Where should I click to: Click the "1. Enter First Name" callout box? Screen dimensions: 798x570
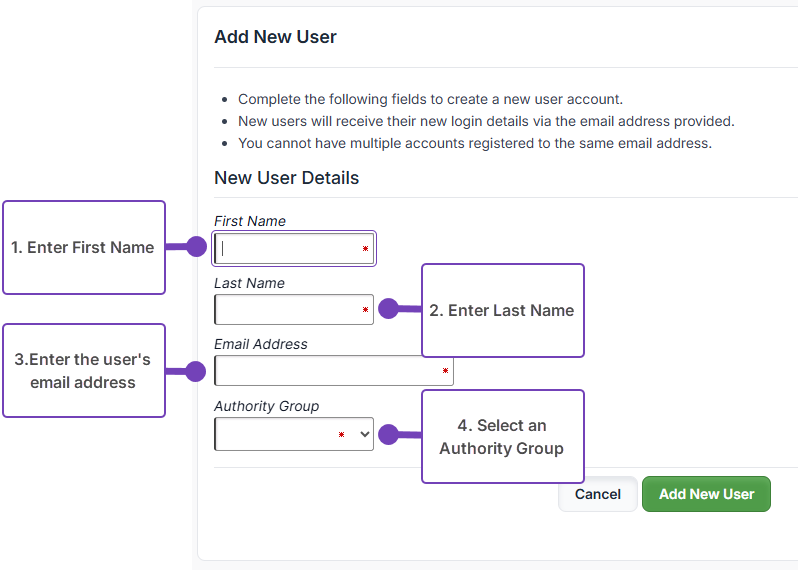pyautogui.click(x=83, y=247)
